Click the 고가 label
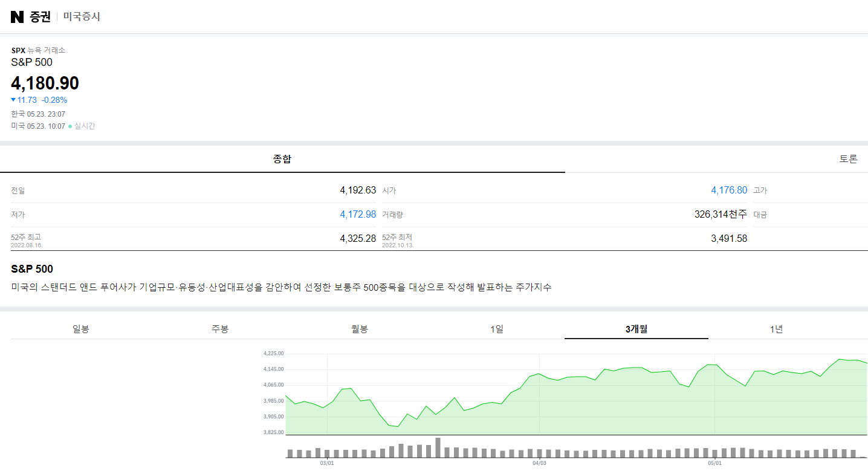 (760, 190)
